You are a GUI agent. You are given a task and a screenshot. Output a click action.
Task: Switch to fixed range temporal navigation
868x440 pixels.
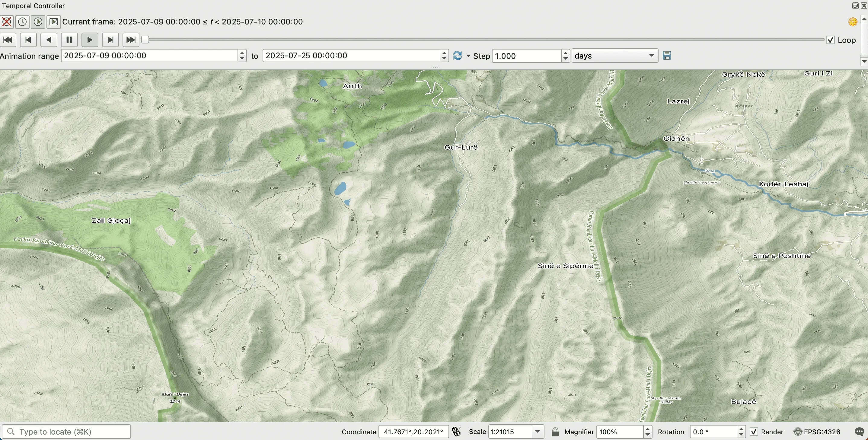[22, 22]
